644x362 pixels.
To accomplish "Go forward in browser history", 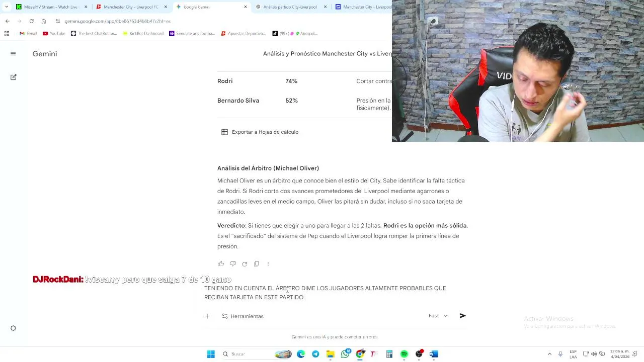I will tap(19, 21).
